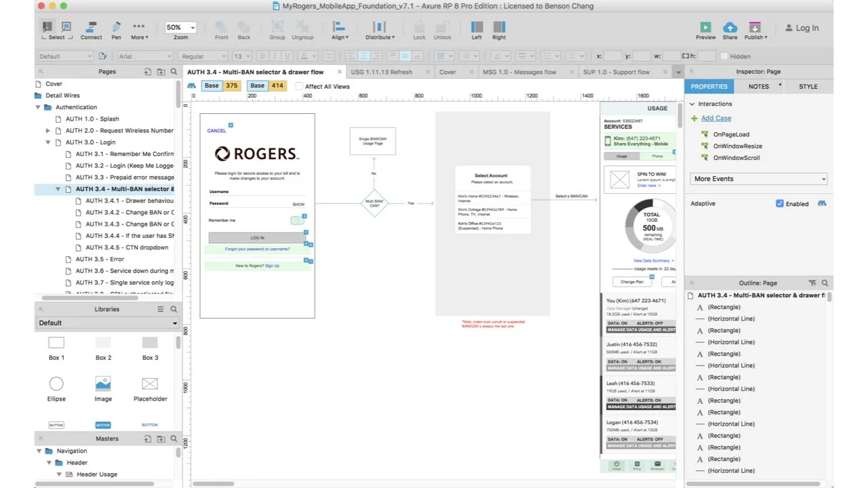
Task: Open the NOTES inspector tab
Action: coord(758,86)
